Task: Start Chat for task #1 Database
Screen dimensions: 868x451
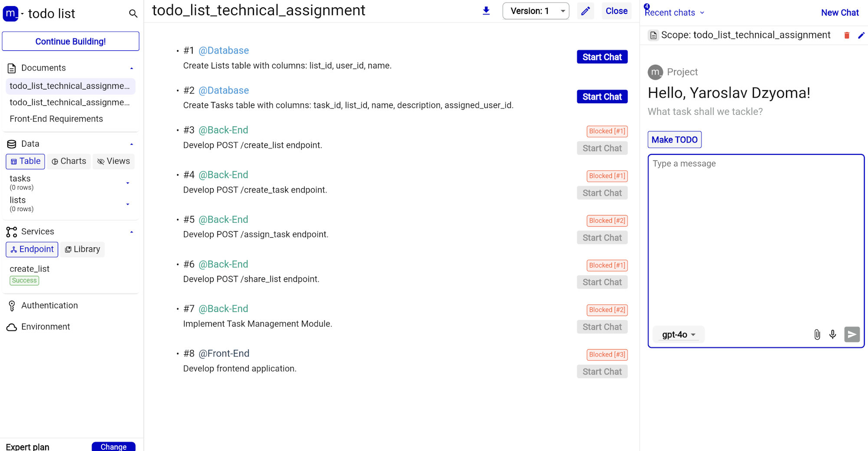Action: 602,57
